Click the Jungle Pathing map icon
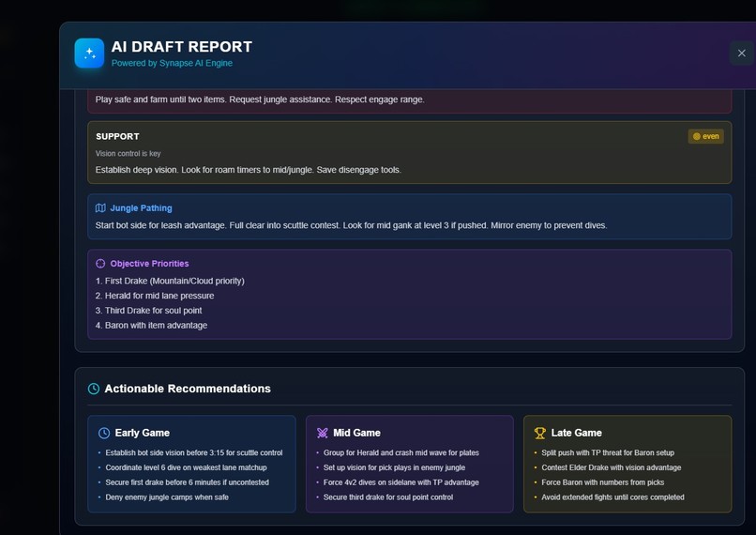This screenshot has width=756, height=535. [100, 208]
